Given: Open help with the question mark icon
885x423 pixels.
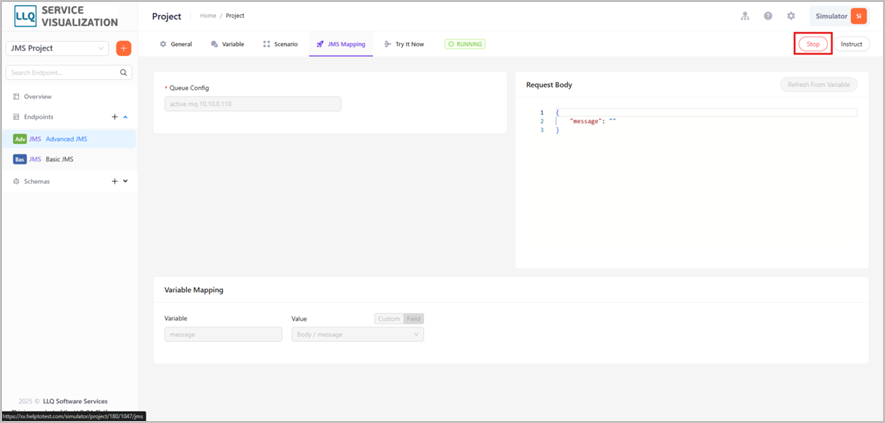Looking at the screenshot, I should tap(768, 16).
